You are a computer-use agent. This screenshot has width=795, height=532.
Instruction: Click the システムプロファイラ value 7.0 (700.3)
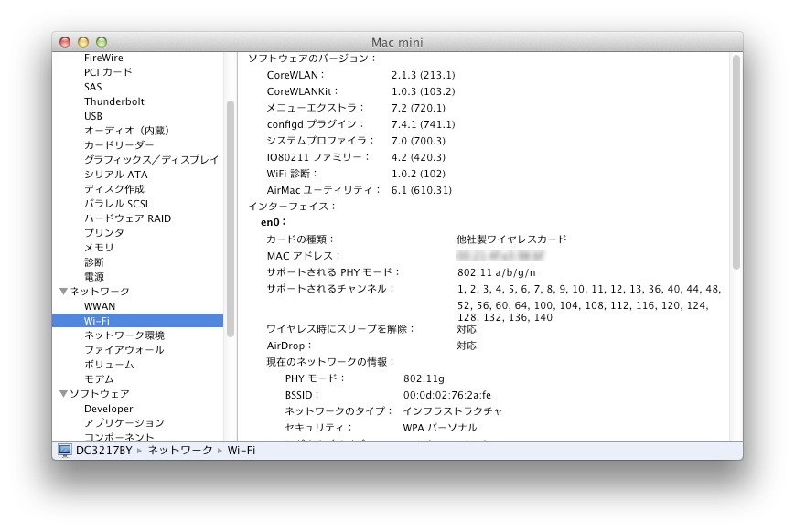click(418, 141)
